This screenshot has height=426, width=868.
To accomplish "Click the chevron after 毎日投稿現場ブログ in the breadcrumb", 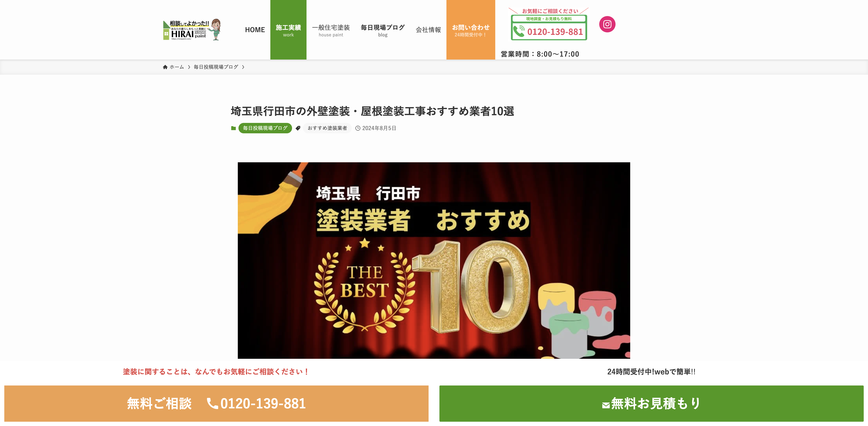I will click(x=243, y=67).
